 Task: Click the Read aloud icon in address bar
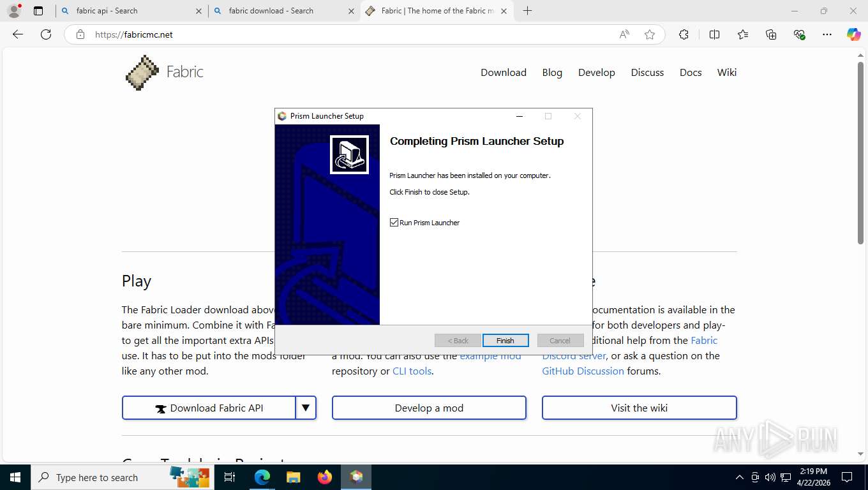pos(624,34)
